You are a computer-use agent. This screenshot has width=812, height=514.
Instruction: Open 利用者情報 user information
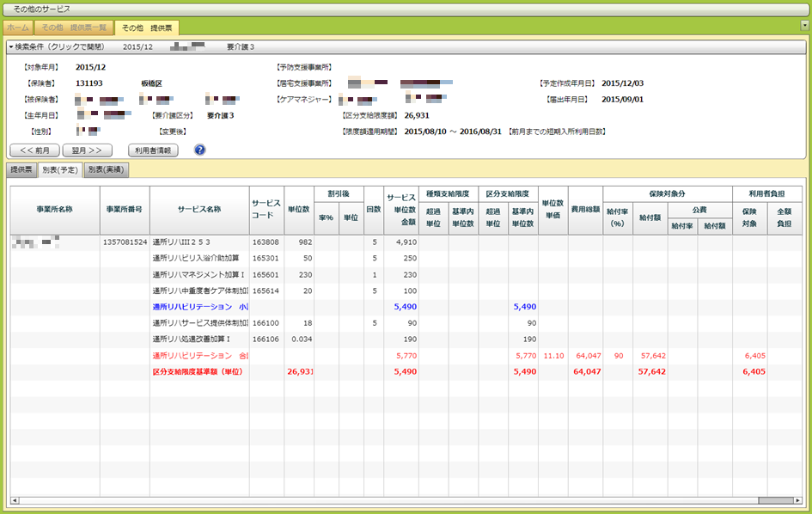tap(154, 150)
